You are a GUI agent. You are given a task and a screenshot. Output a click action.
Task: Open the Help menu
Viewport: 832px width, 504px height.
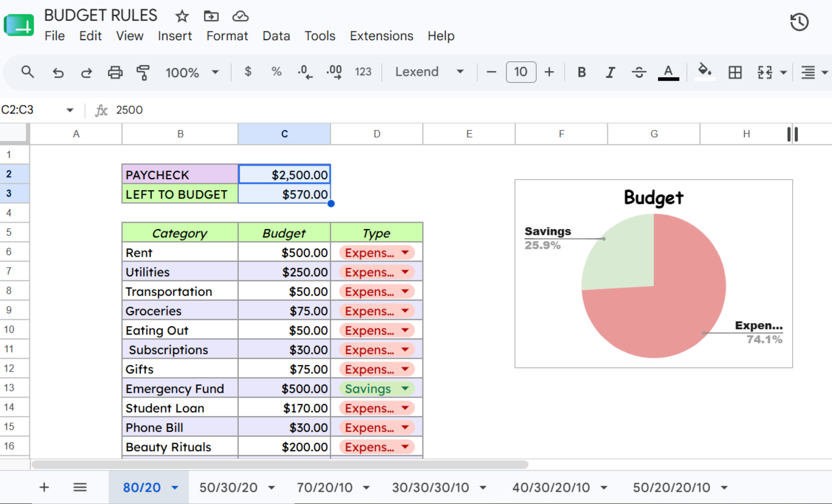tap(441, 36)
